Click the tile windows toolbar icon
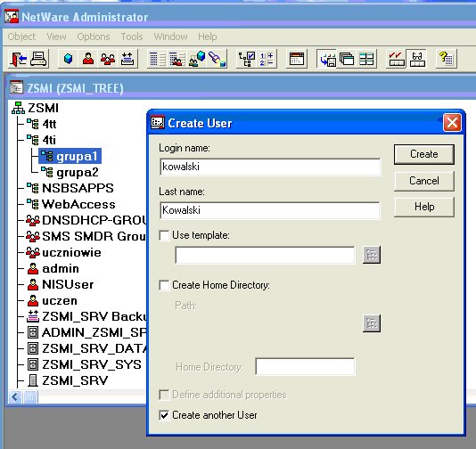Screen dimensions: 476x449 (x=366, y=59)
